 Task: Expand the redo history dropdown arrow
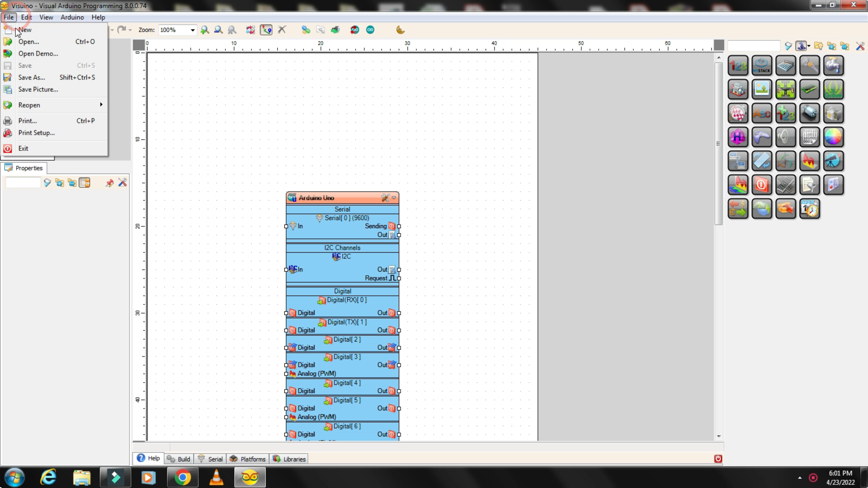pyautogui.click(x=130, y=30)
